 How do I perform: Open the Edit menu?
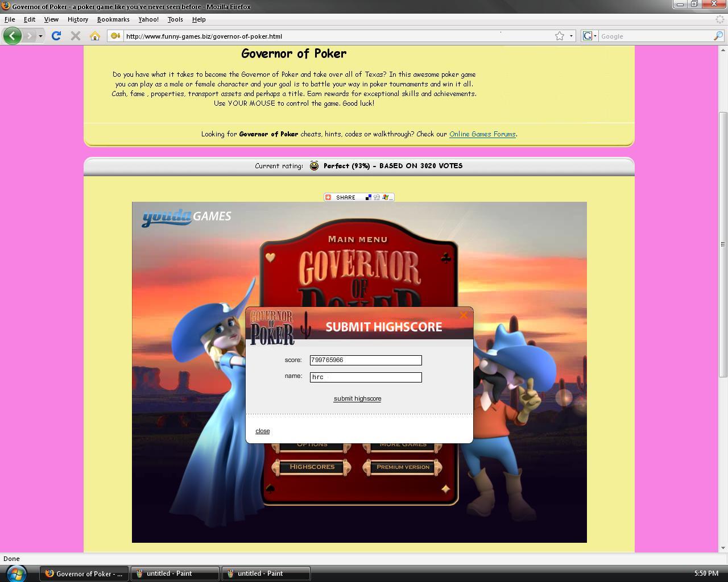tap(30, 19)
